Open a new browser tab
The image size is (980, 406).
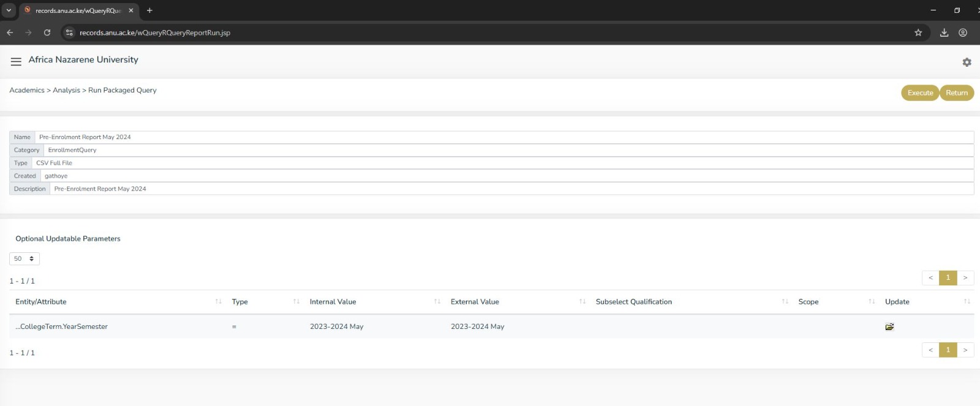[x=149, y=10]
